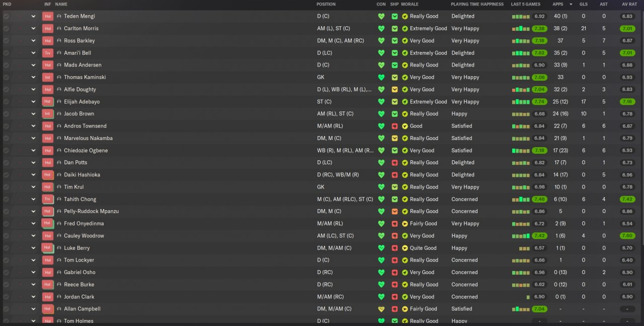The height and width of the screenshot is (326, 644).
Task: Click Daiki Hashioka's red sharpness icon
Action: click(x=395, y=175)
